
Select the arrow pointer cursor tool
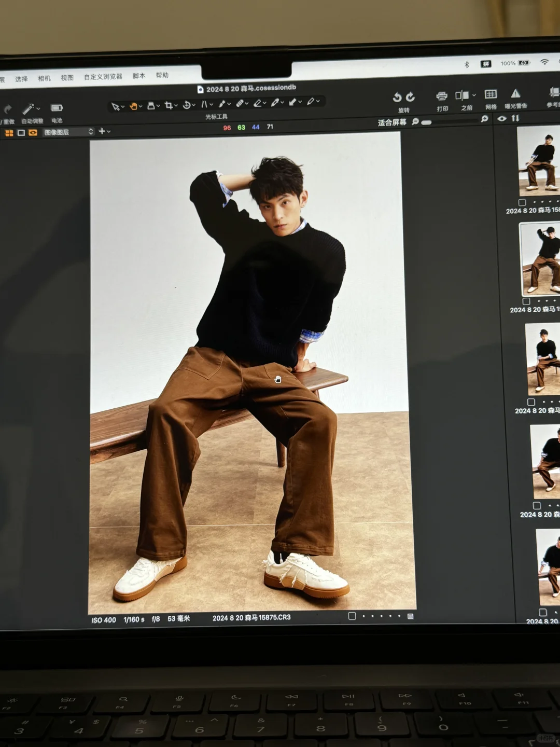(x=115, y=106)
